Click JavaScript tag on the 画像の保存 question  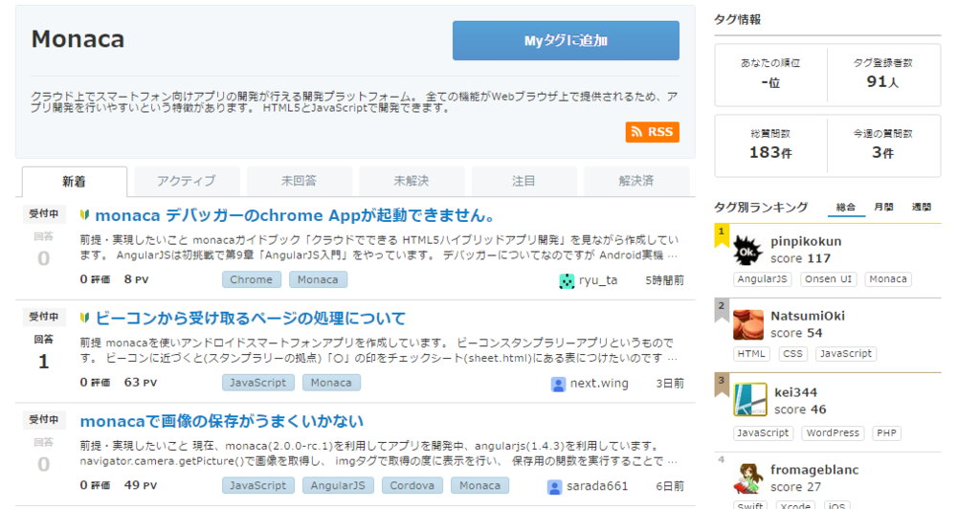[x=258, y=486]
